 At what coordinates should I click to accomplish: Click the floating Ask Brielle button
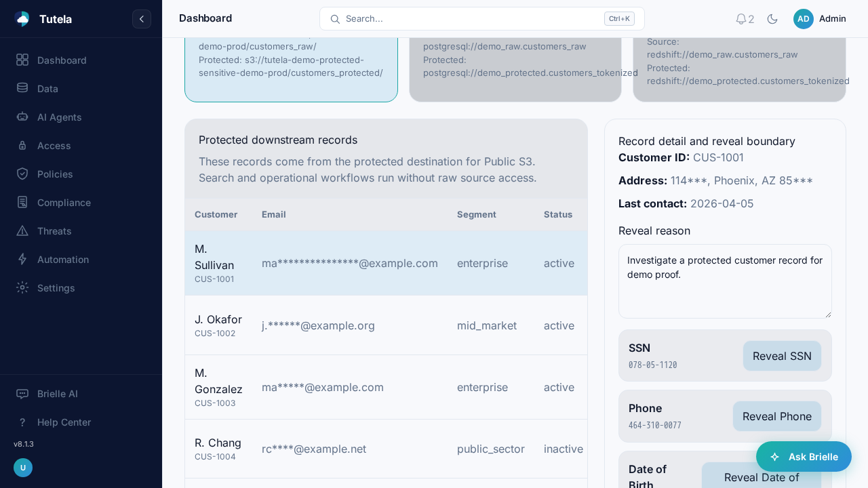[804, 457]
